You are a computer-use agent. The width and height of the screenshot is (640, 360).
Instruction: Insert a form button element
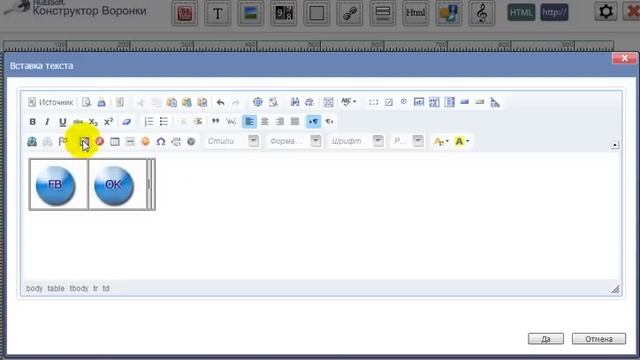pos(464,102)
